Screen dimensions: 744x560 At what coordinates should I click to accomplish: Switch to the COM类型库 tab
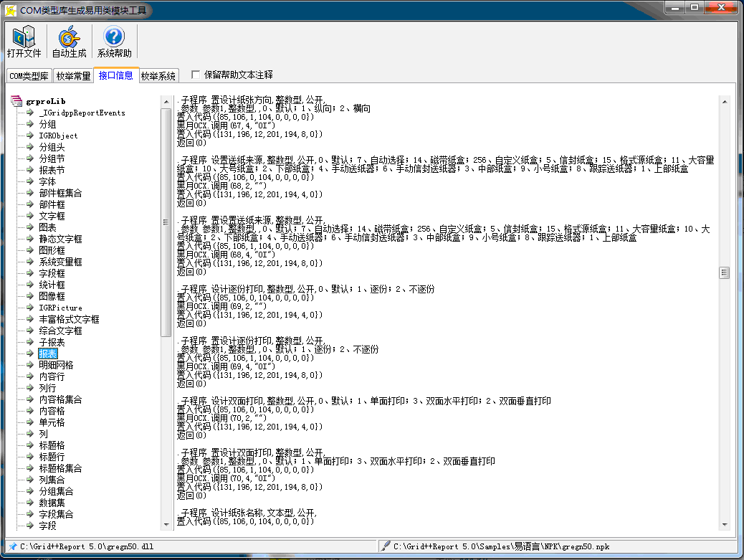click(29, 76)
